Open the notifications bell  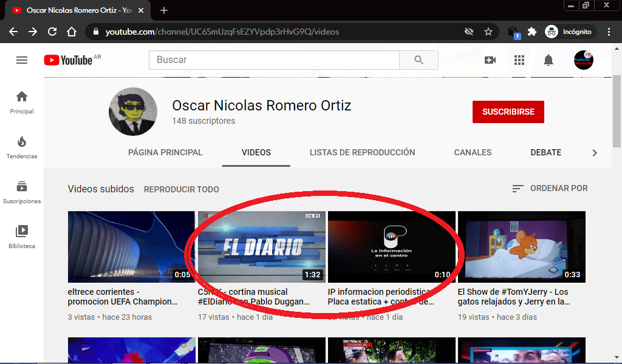click(x=549, y=60)
